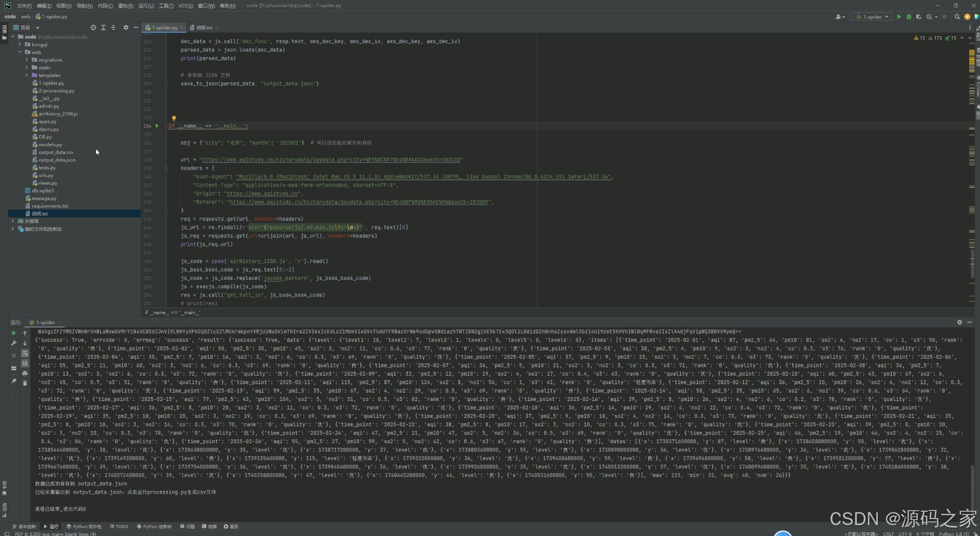Expand the templates folder
The image size is (980, 536).
[x=27, y=75]
